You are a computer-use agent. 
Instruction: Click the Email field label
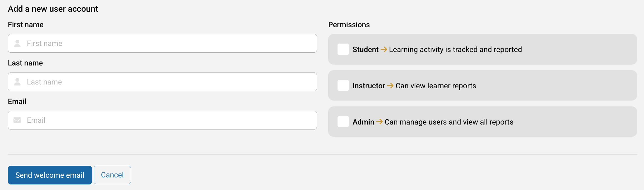coord(17,101)
